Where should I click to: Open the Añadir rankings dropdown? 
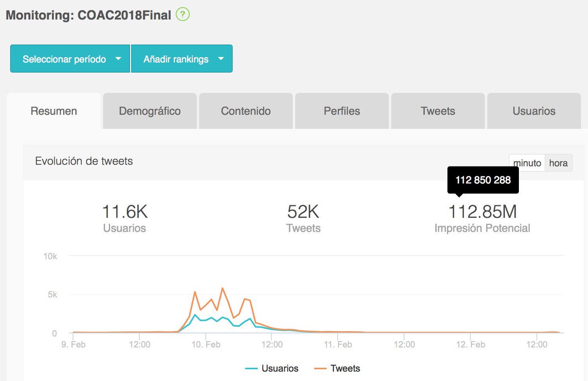[182, 59]
